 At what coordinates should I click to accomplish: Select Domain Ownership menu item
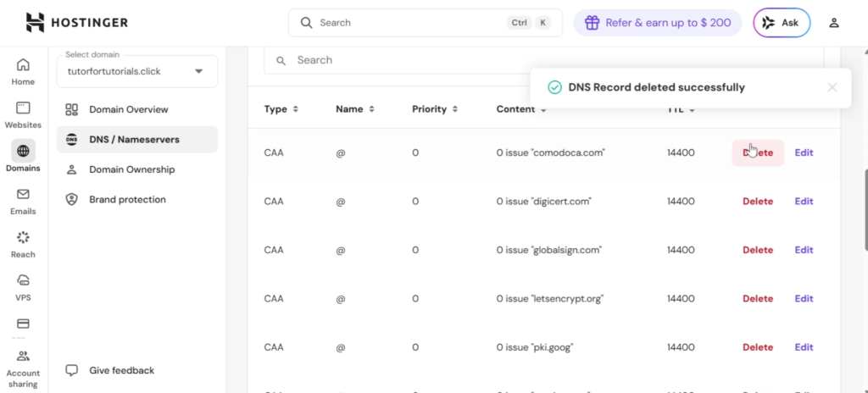pos(131,169)
